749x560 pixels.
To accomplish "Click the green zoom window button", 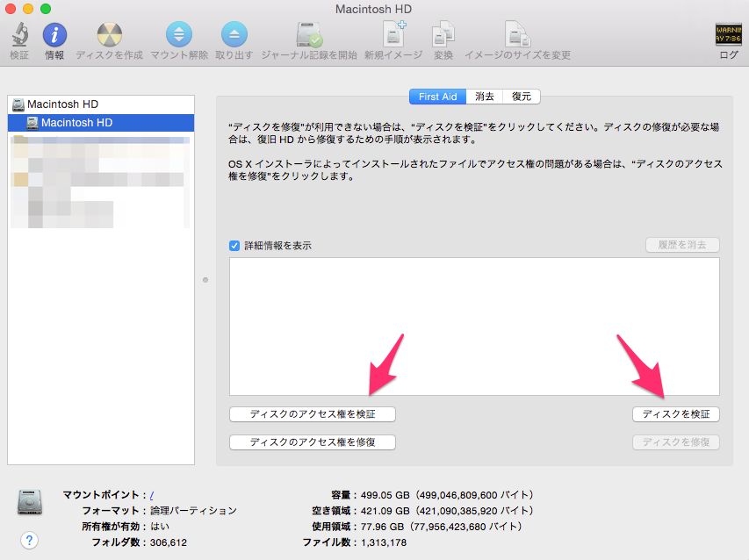I will click(46, 9).
